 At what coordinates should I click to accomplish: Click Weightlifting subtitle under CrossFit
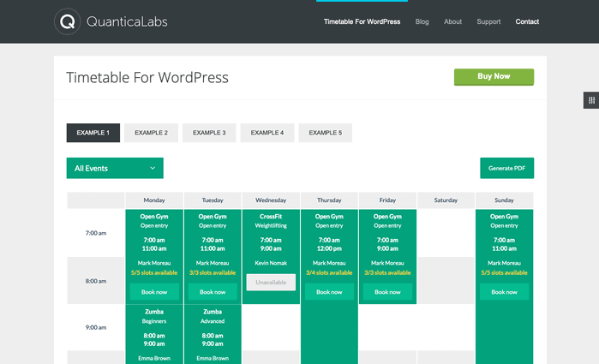pos(271,226)
